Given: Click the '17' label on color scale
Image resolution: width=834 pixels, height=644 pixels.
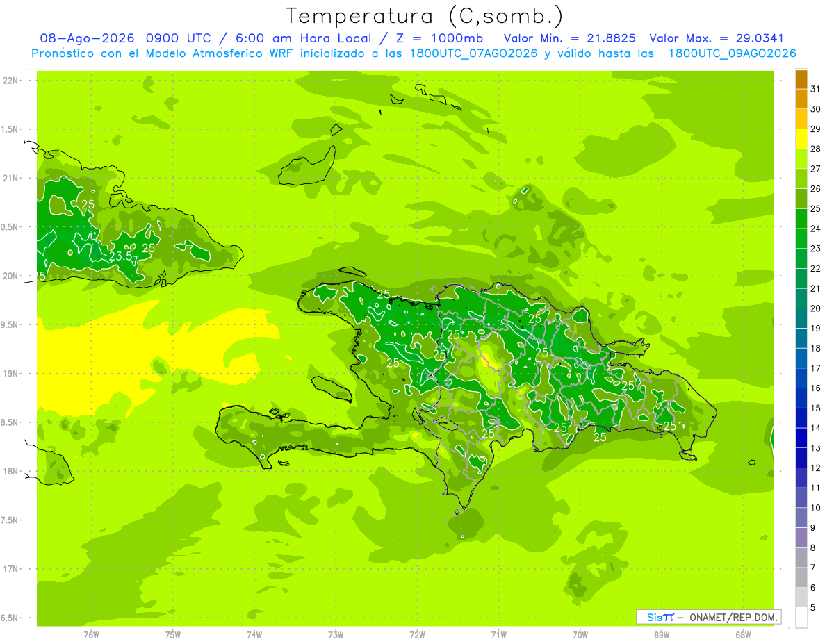Looking at the screenshot, I should point(816,368).
